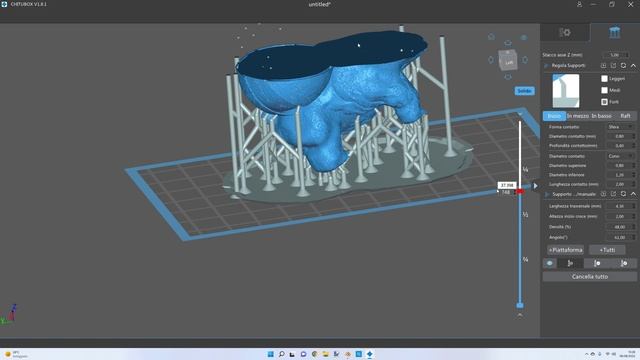Click the Lunghezza contatto value field
The width and height of the screenshot is (640, 360).
pos(620,184)
